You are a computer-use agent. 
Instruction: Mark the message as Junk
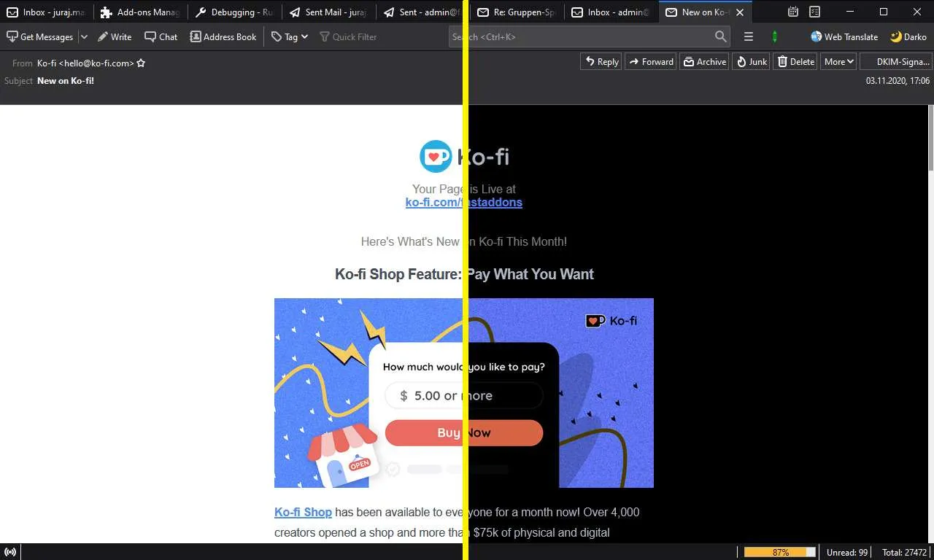[751, 62]
